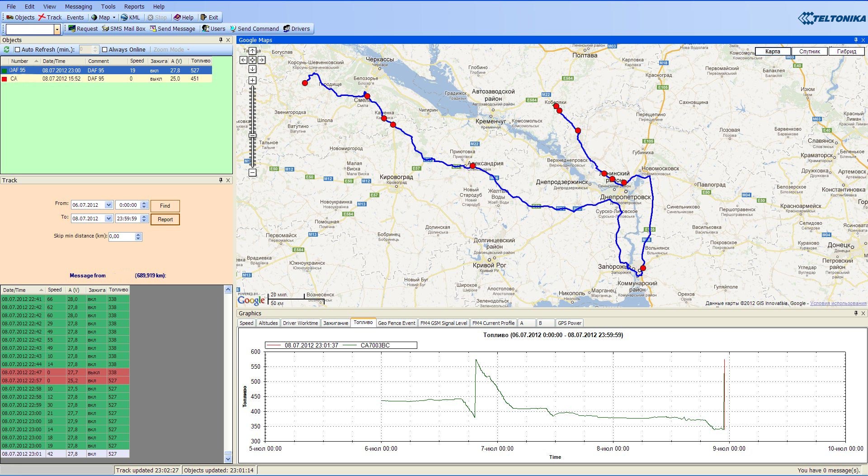Switch to the Speed graph tab
This screenshot has width=868, height=476.
pyautogui.click(x=246, y=323)
